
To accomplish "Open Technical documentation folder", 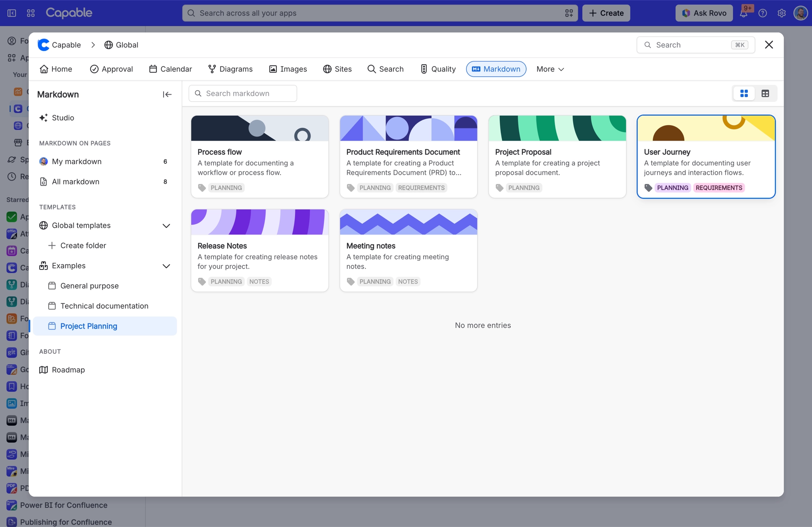I will [x=105, y=306].
